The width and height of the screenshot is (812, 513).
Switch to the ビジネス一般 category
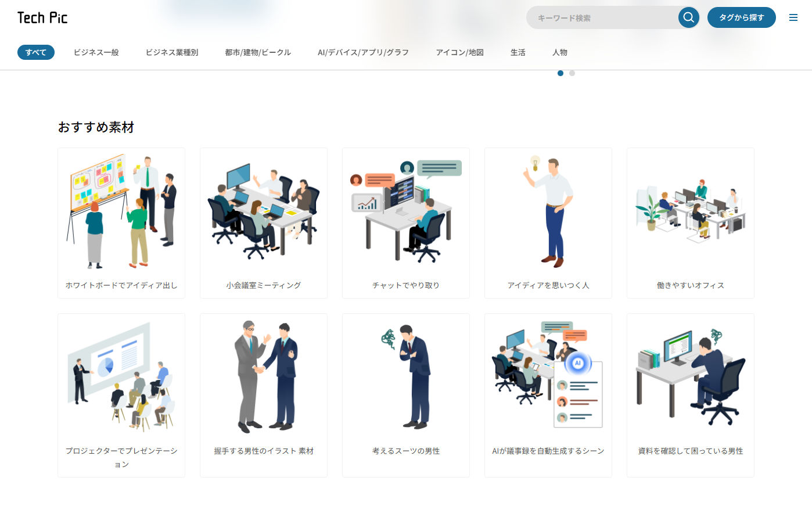[x=96, y=52]
